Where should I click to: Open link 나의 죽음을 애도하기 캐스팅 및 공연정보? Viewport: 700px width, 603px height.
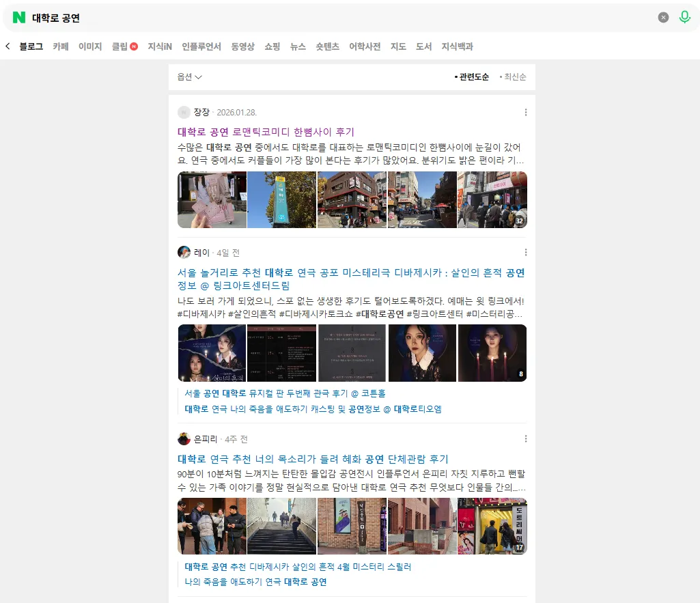(x=313, y=409)
